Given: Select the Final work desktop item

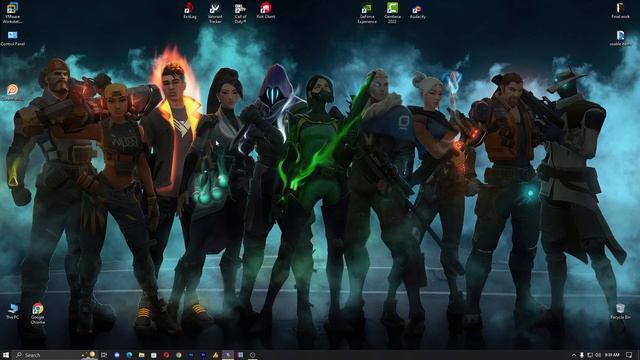Looking at the screenshot, I should (x=620, y=11).
